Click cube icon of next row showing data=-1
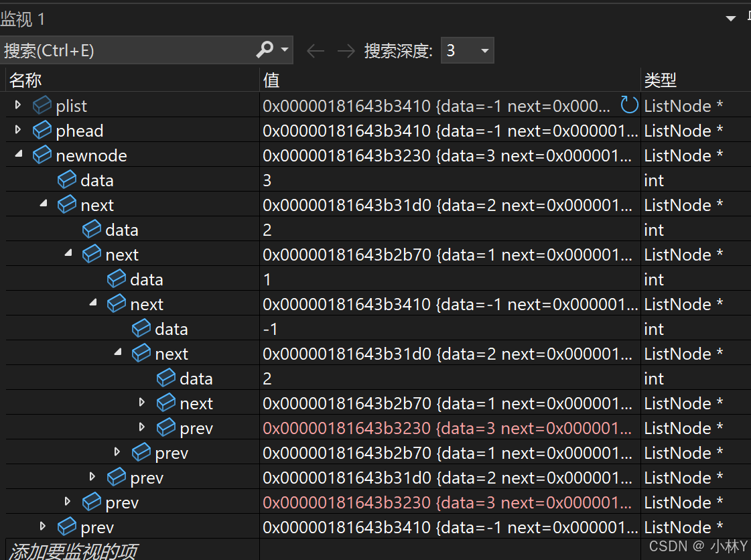This screenshot has height=560, width=751. [117, 303]
